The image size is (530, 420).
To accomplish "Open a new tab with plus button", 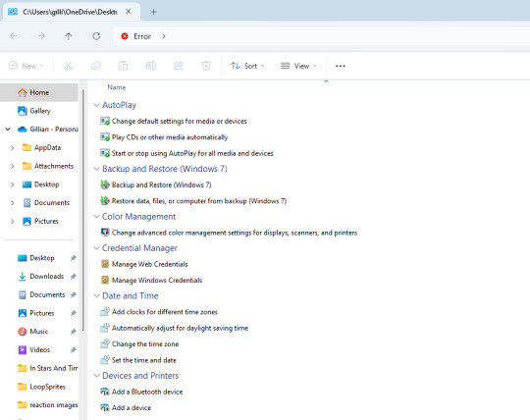I will 153,12.
